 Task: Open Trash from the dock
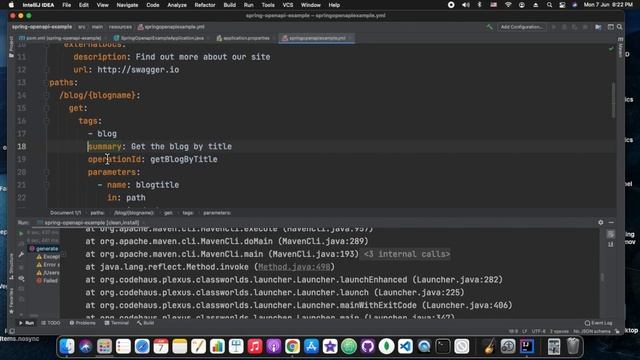[x=573, y=347]
